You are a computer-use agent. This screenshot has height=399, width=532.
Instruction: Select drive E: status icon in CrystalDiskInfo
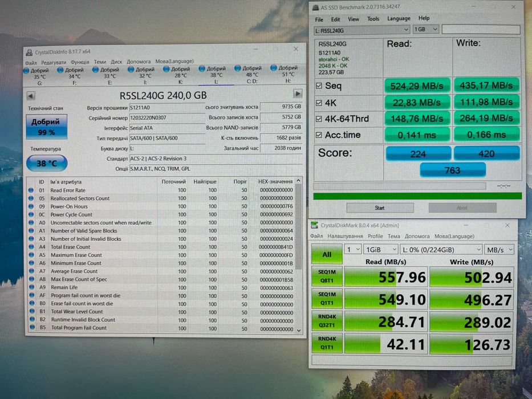[x=95, y=70]
